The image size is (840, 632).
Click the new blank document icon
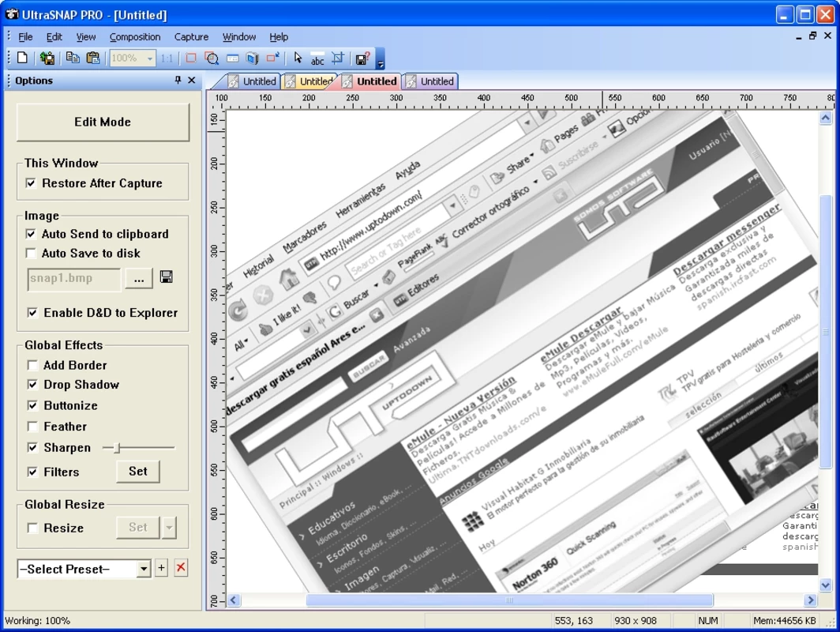pyautogui.click(x=22, y=58)
